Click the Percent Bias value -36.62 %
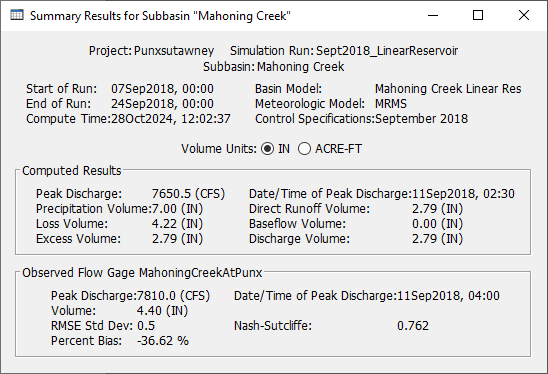The image size is (548, 374). [x=163, y=341]
